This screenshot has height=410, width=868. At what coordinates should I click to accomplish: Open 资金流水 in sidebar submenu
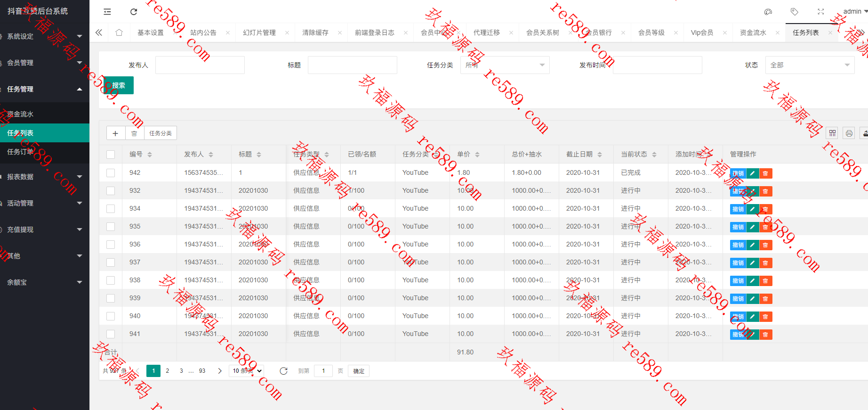(x=45, y=114)
